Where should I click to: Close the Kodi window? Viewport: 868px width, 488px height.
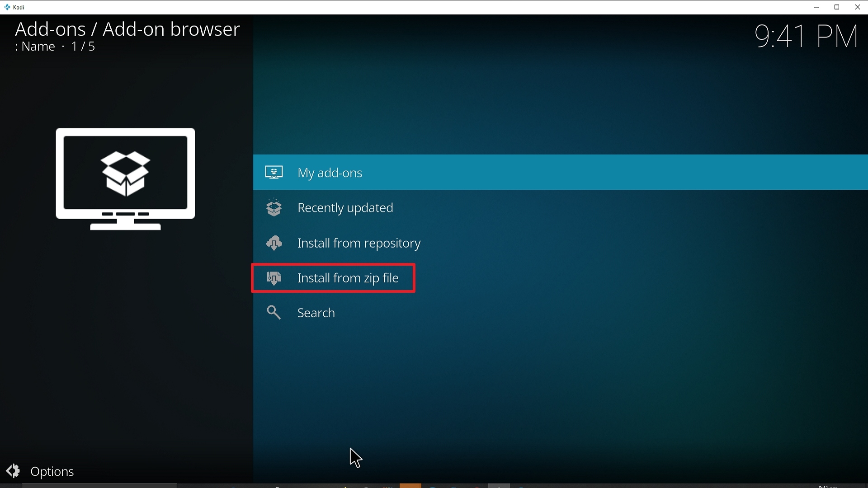(x=858, y=7)
